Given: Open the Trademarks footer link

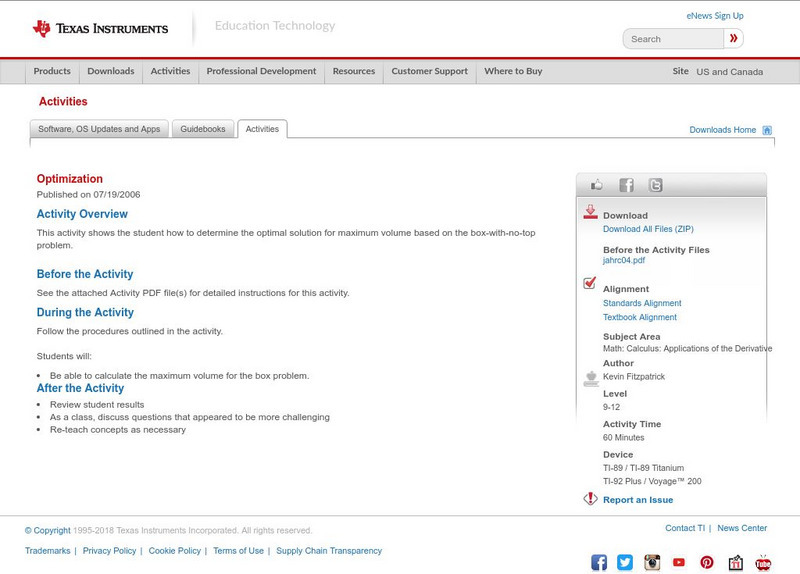Looking at the screenshot, I should coord(47,551).
